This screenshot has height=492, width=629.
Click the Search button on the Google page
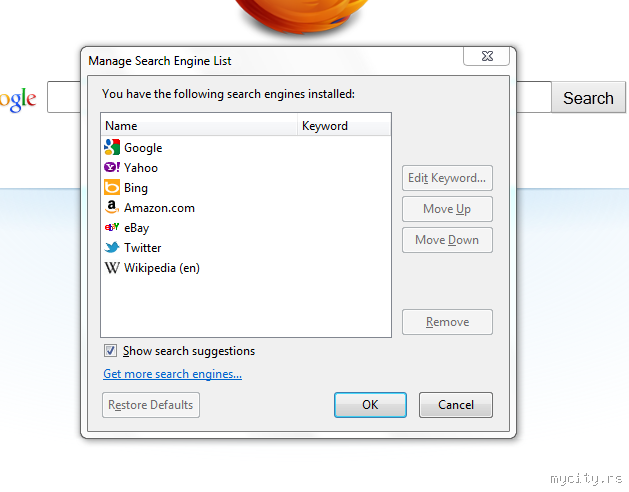pos(588,98)
